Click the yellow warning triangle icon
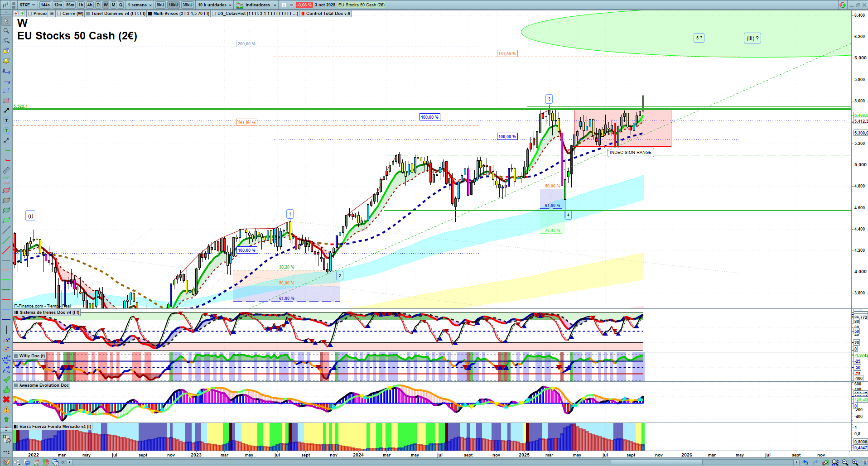868x466 pixels. pos(6,409)
